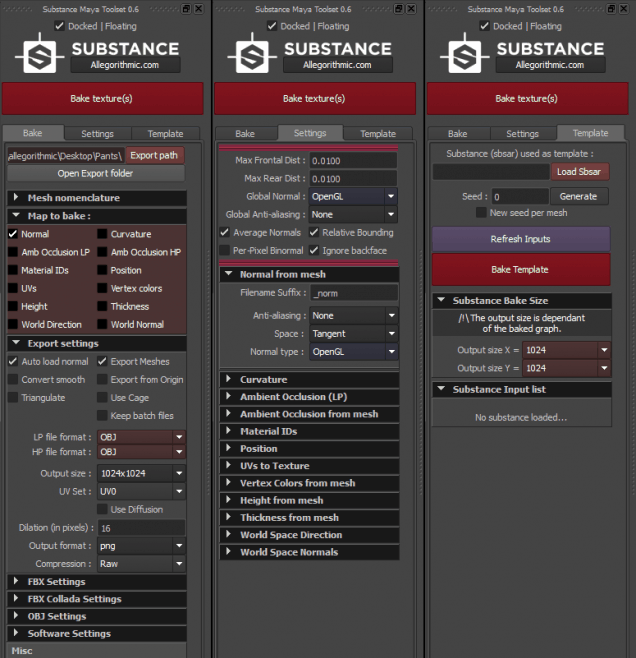Enable the Thickness map checkbox
This screenshot has width=636, height=658.
pyautogui.click(x=102, y=306)
